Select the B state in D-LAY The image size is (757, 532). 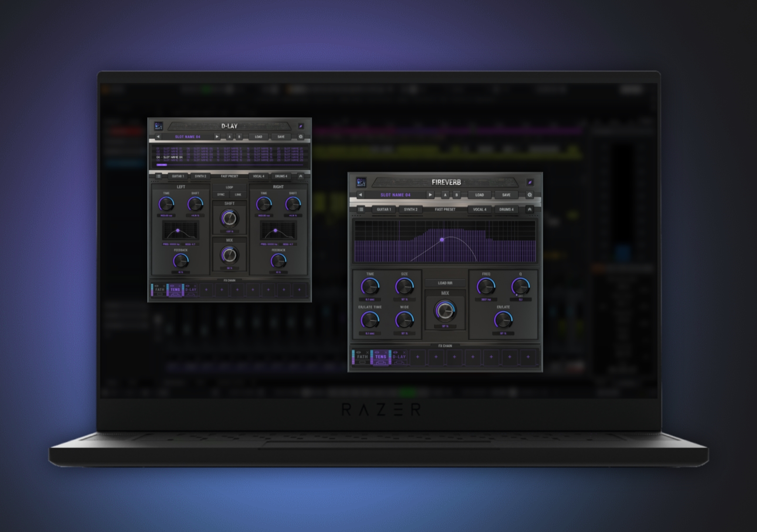point(239,137)
